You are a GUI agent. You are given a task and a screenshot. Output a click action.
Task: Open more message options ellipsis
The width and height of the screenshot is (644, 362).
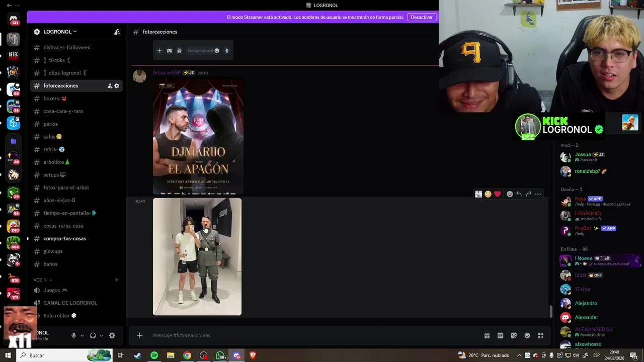tap(538, 194)
